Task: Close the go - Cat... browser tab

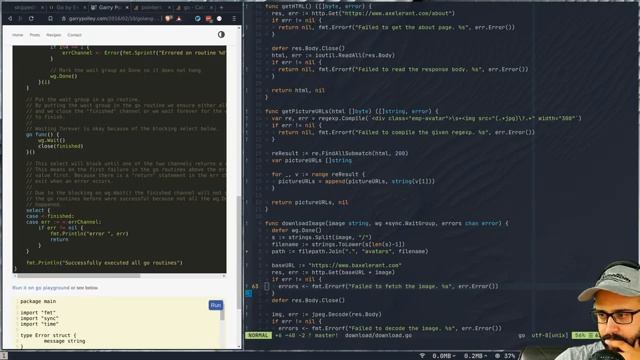Action: [212, 7]
